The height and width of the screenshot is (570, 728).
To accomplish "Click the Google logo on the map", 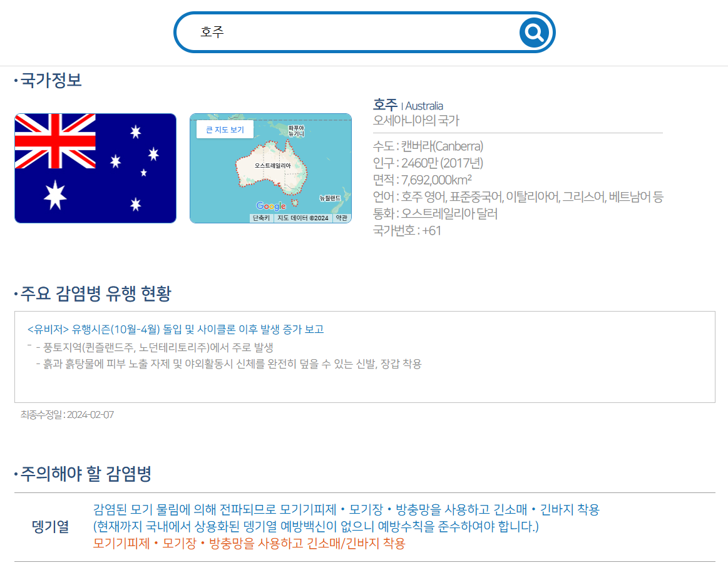I will pos(270,205).
